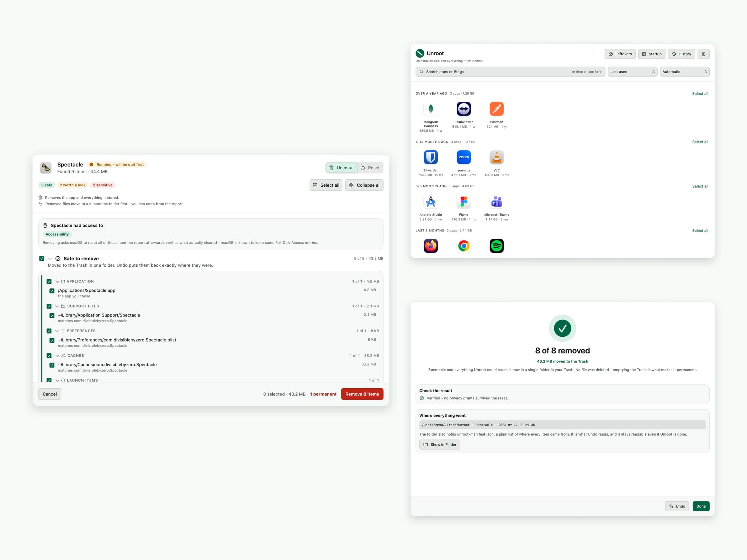Open the Automatic dropdown
The height and width of the screenshot is (560, 747).
tap(684, 72)
